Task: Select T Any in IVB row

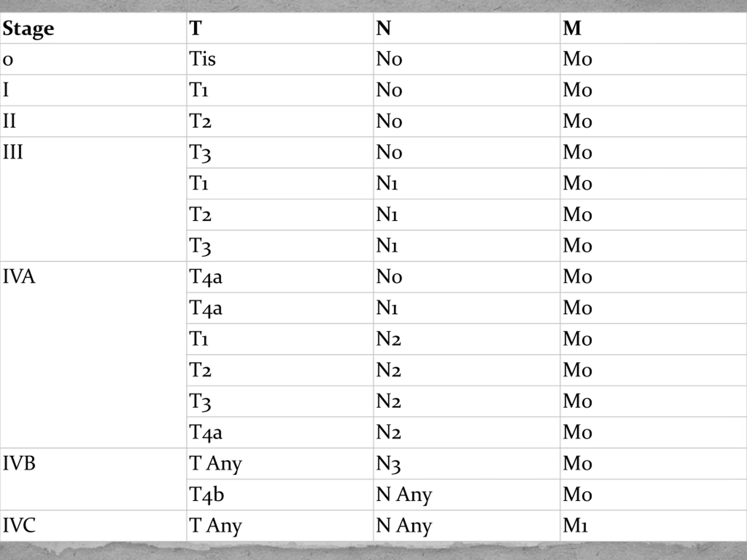Action: (x=280, y=463)
